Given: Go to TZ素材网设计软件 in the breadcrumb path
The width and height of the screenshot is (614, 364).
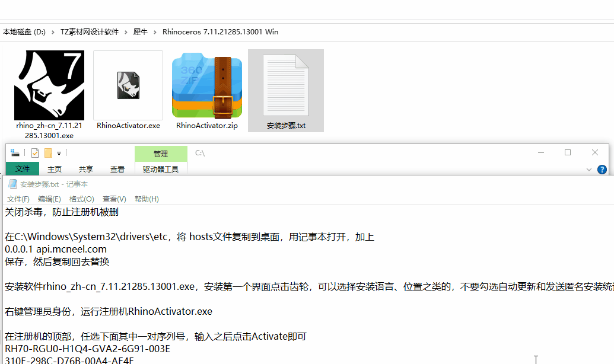Looking at the screenshot, I should click(89, 31).
